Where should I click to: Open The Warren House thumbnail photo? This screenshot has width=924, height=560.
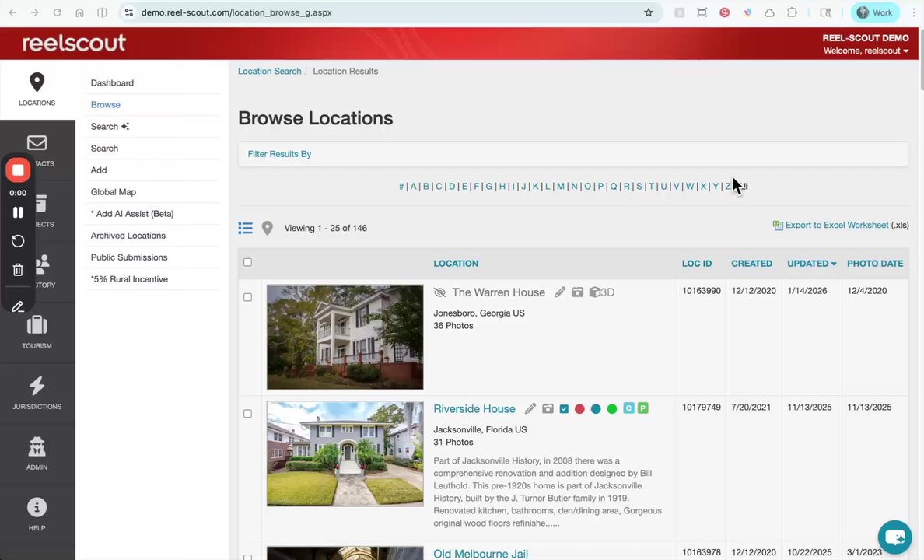[x=345, y=338]
